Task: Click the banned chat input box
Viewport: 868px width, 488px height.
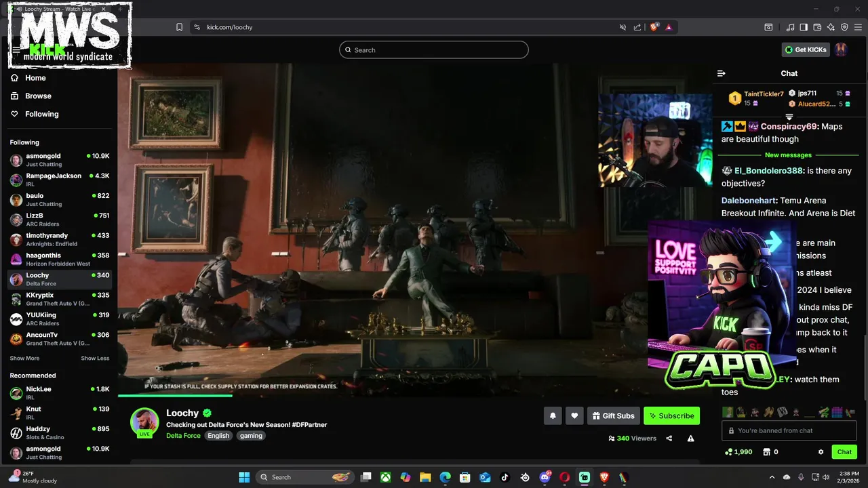Action: pos(789,430)
